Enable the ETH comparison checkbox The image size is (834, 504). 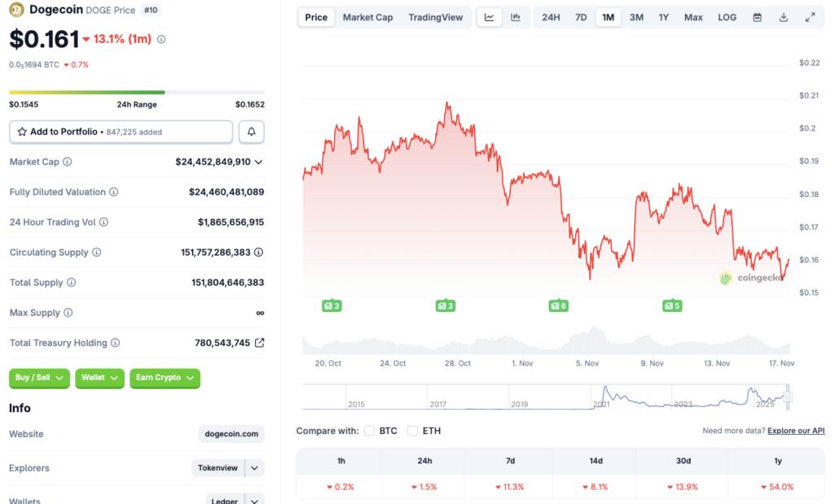[x=412, y=431]
